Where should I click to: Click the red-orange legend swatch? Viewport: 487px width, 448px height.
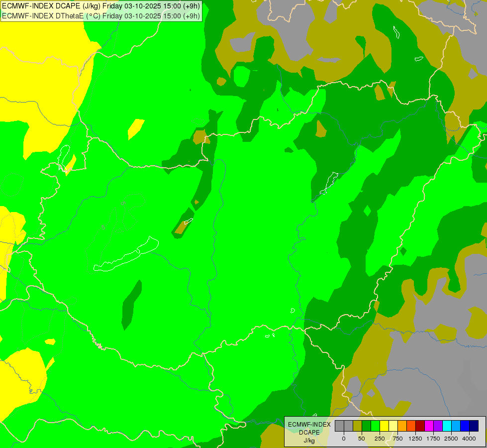(x=411, y=426)
